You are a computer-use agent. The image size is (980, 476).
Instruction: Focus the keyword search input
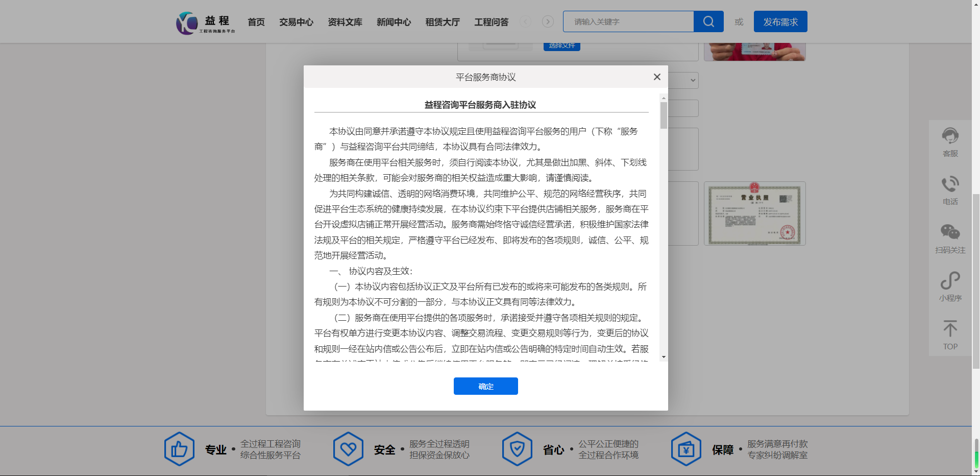(x=628, y=21)
